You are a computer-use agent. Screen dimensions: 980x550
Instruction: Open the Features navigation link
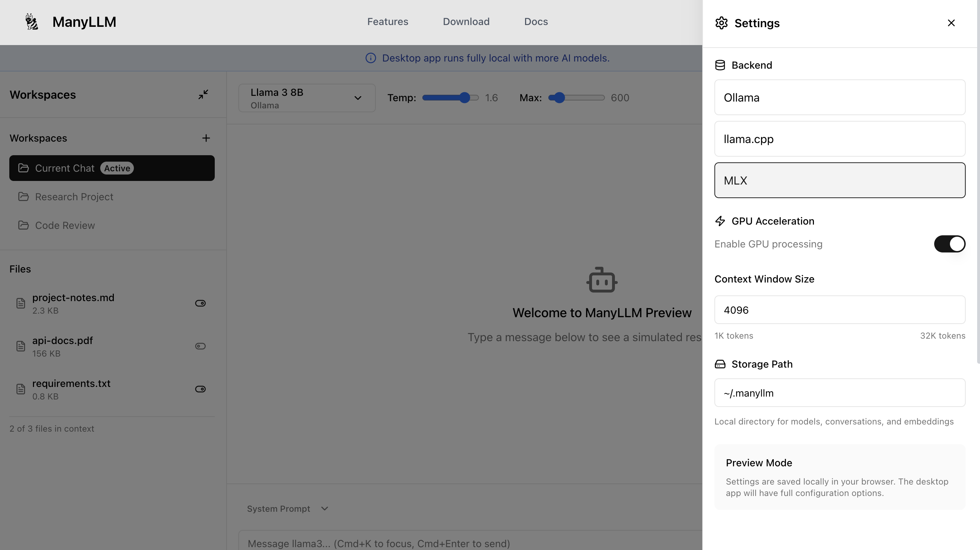(x=387, y=22)
